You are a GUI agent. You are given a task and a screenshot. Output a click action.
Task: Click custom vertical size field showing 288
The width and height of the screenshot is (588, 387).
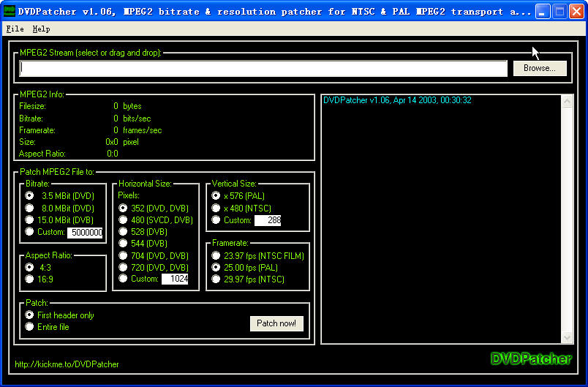[x=268, y=220]
